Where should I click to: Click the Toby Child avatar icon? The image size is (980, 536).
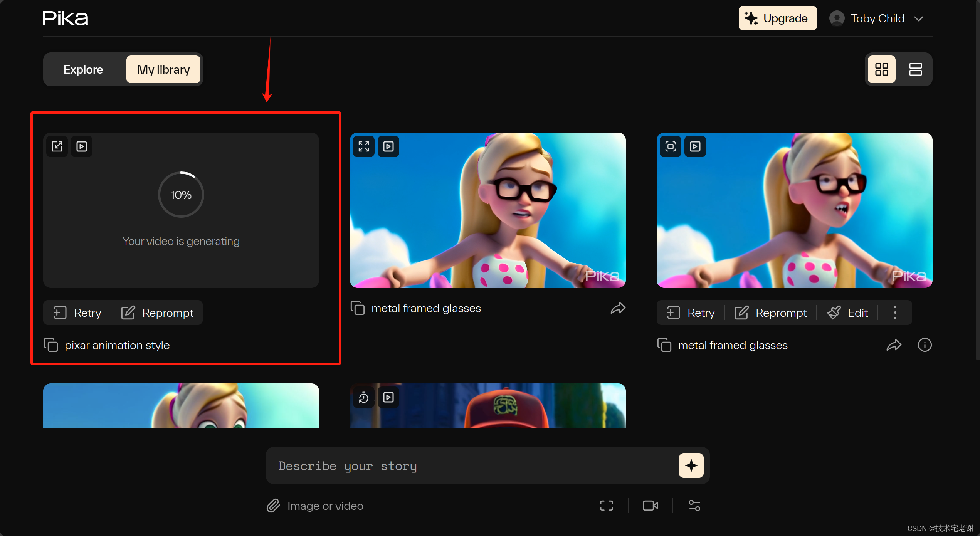click(x=837, y=18)
